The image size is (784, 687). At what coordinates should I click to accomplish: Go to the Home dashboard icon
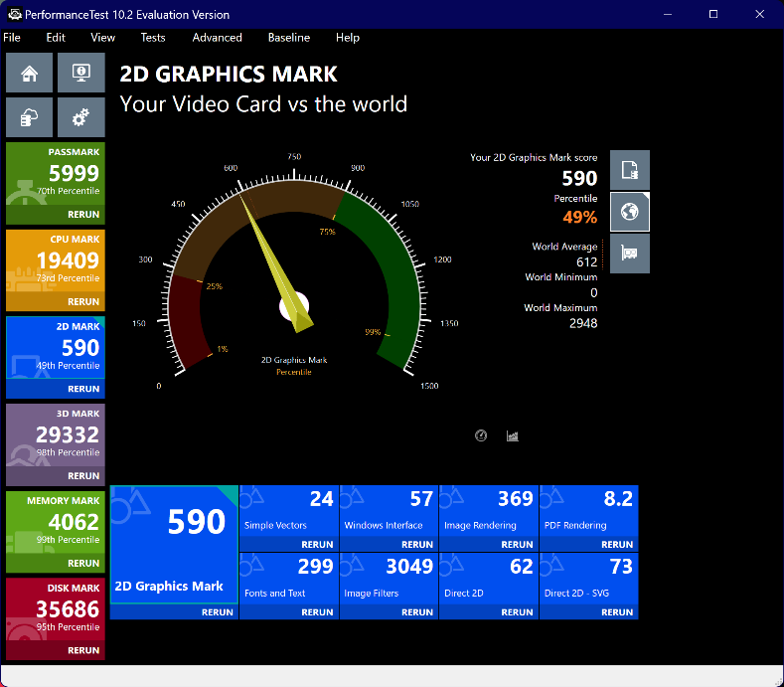(29, 73)
